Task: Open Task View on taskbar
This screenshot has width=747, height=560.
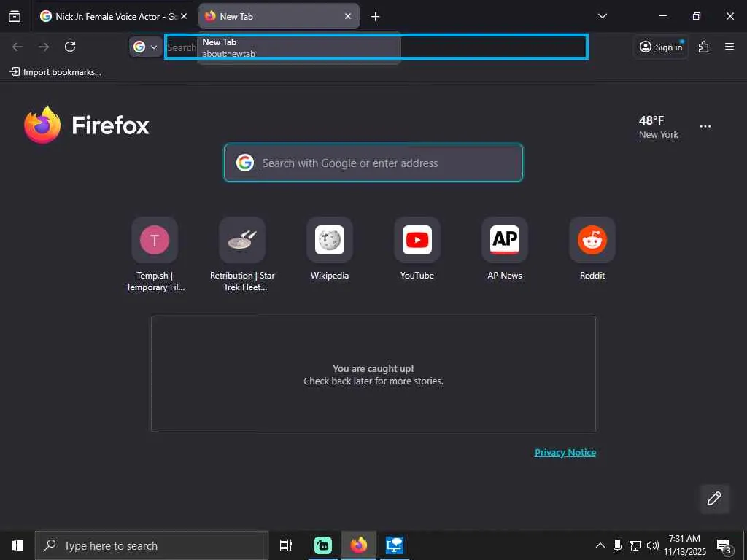Action: [x=285, y=545]
